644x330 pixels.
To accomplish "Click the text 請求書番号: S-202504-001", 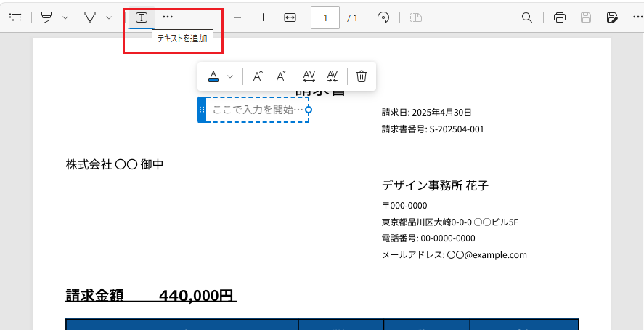I will coord(433,129).
